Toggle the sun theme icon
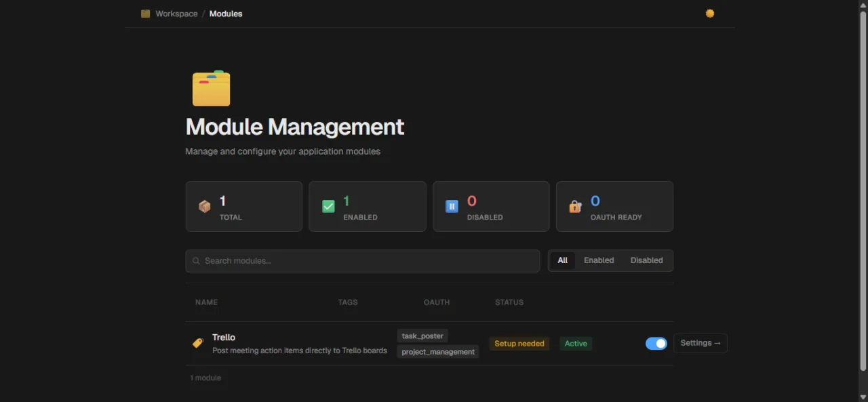868x402 pixels. [x=710, y=14]
